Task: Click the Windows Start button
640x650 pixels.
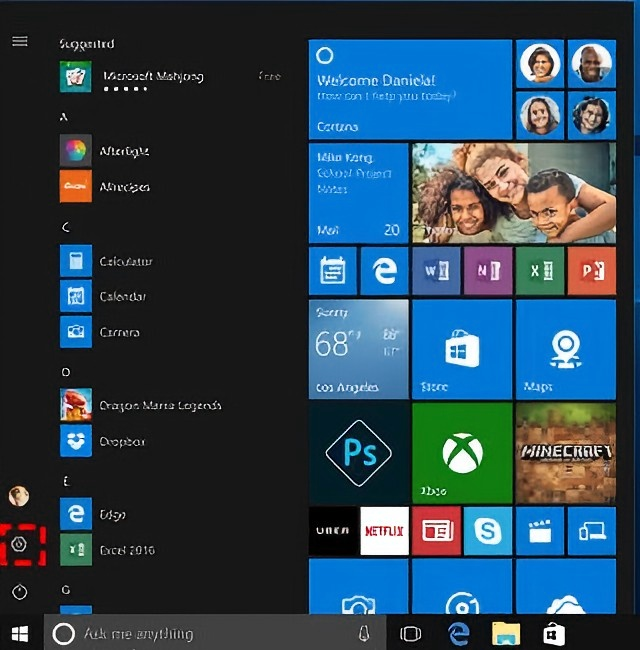Action: point(20,633)
